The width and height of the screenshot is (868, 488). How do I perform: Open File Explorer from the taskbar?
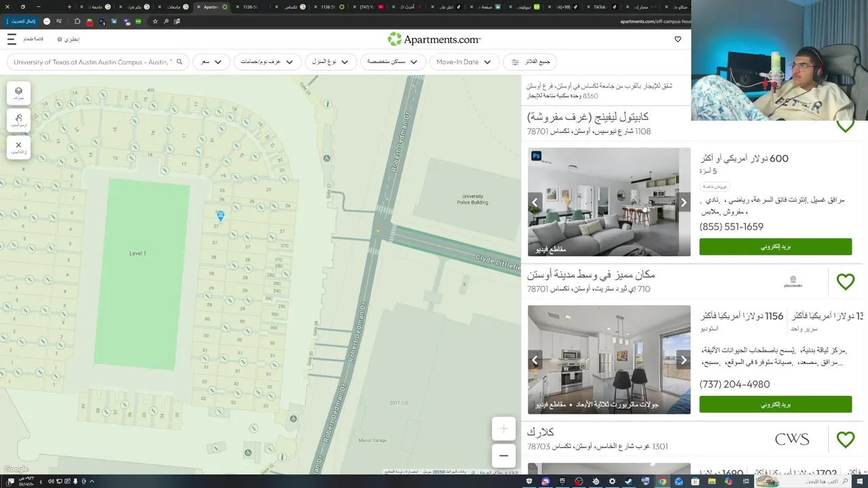point(712,481)
